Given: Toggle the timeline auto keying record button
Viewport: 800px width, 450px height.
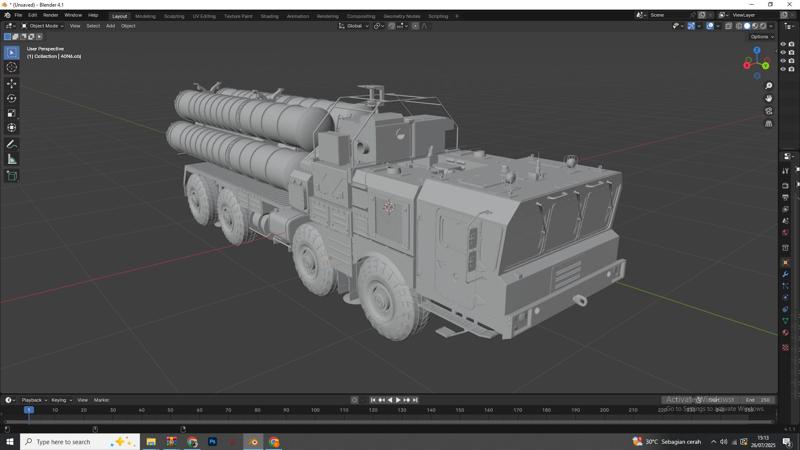Looking at the screenshot, I should tap(355, 400).
